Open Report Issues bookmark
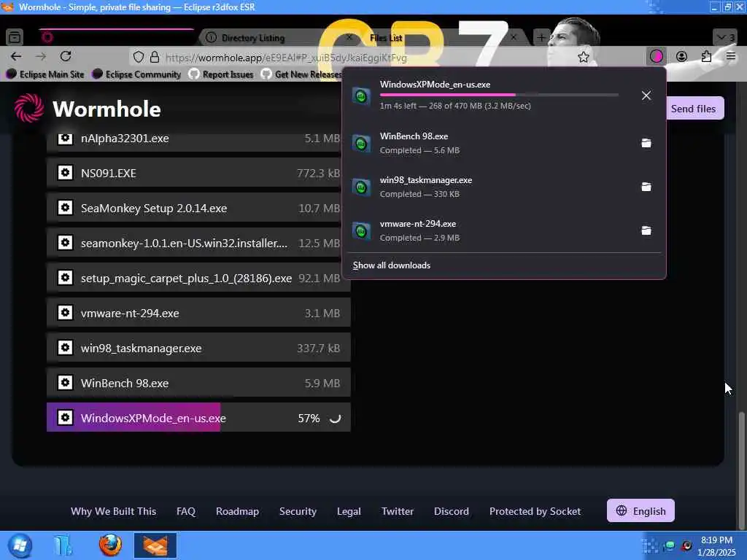Screen dimensions: 747x560 pyautogui.click(x=221, y=74)
